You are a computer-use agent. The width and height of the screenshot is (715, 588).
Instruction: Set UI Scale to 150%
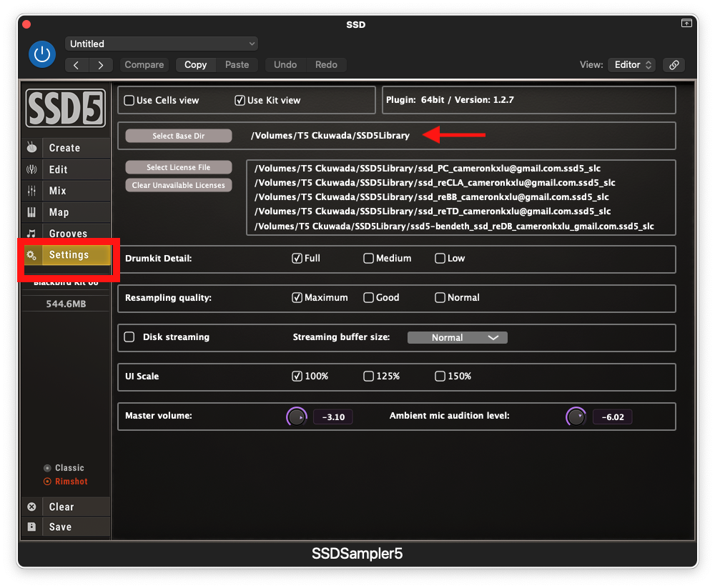coord(440,376)
